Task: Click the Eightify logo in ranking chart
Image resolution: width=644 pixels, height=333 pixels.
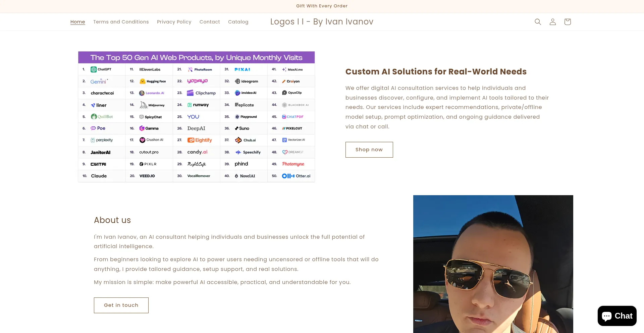Action: [200, 140]
